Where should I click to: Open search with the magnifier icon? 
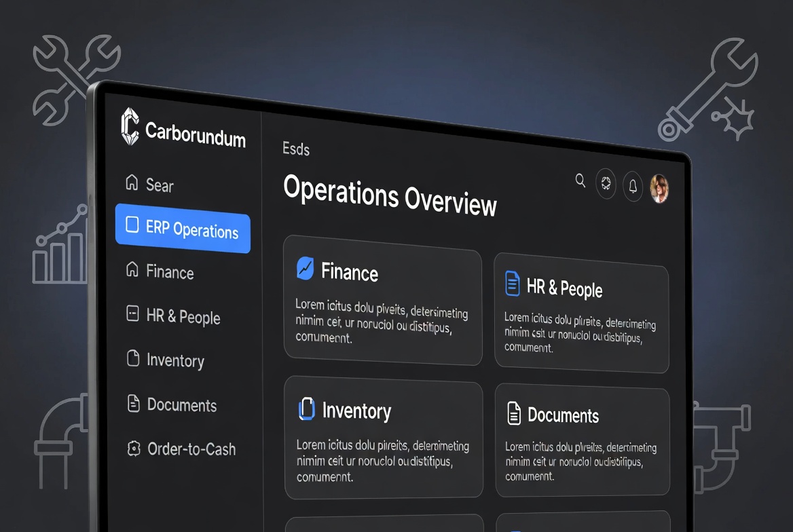tap(580, 180)
